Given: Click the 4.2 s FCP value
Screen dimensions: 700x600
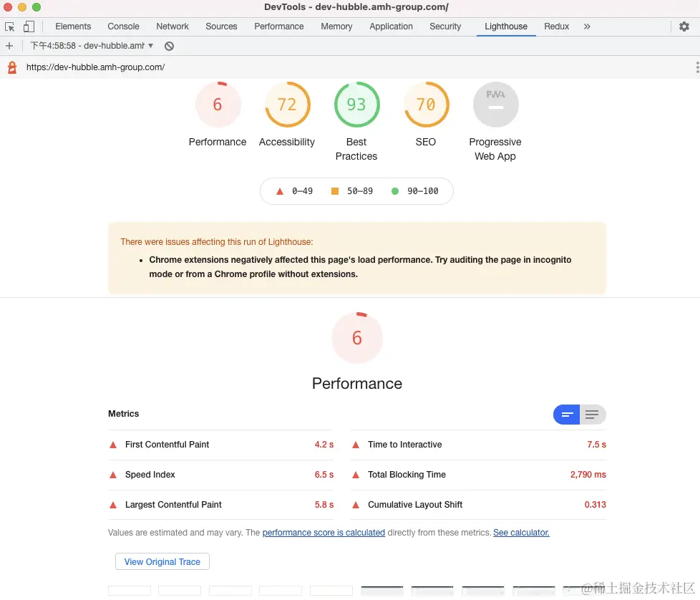Looking at the screenshot, I should tap(324, 445).
